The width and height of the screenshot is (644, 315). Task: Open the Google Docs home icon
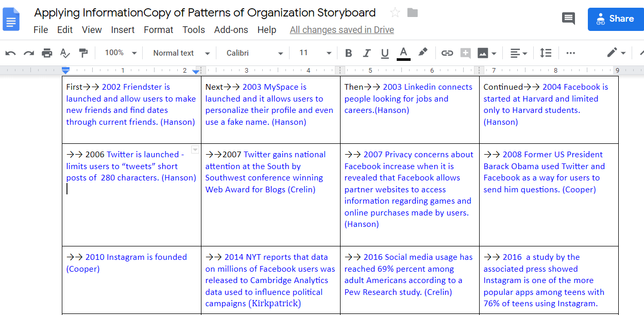pyautogui.click(x=11, y=20)
